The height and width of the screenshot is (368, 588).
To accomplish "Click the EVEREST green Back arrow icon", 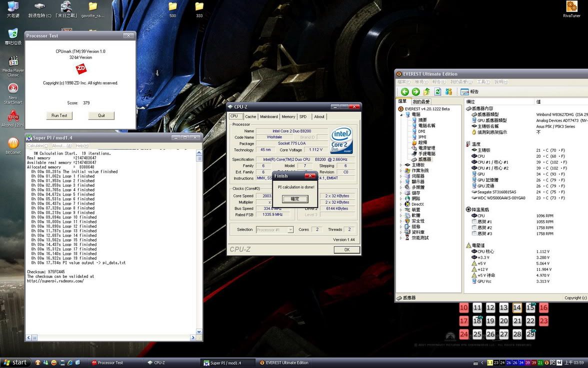I will click(x=404, y=92).
